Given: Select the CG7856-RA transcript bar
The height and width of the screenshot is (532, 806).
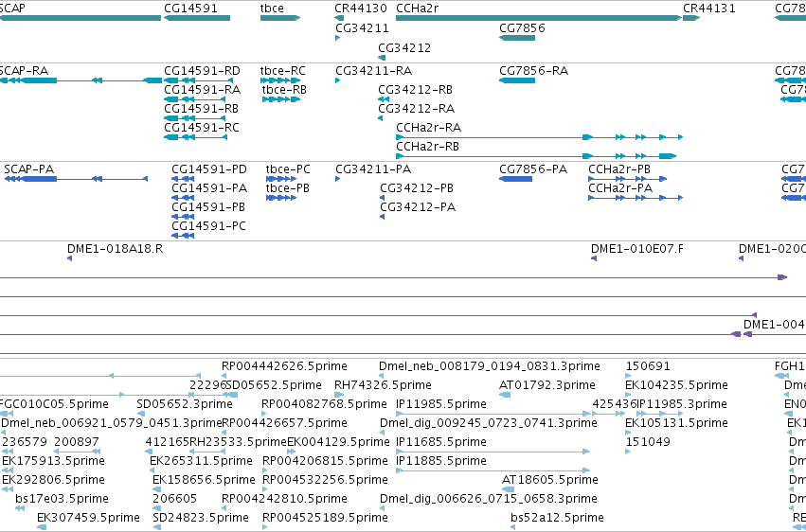Looking at the screenshot, I should (517, 80).
